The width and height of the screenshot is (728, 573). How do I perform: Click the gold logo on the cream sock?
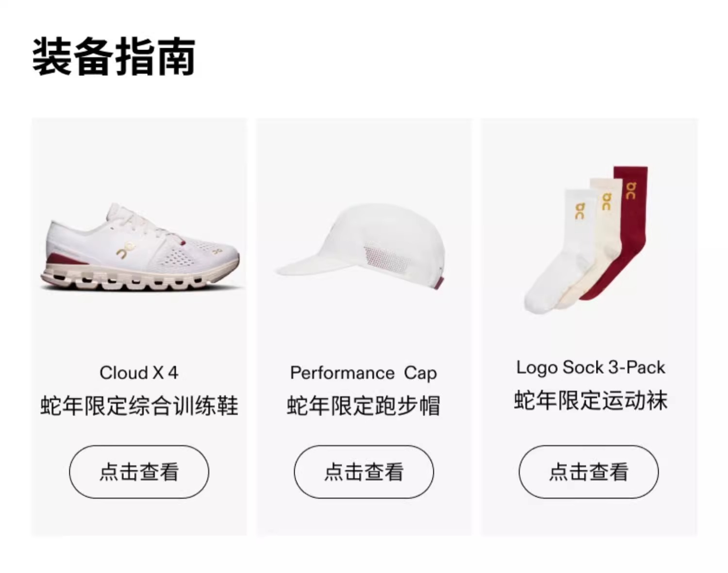[606, 202]
